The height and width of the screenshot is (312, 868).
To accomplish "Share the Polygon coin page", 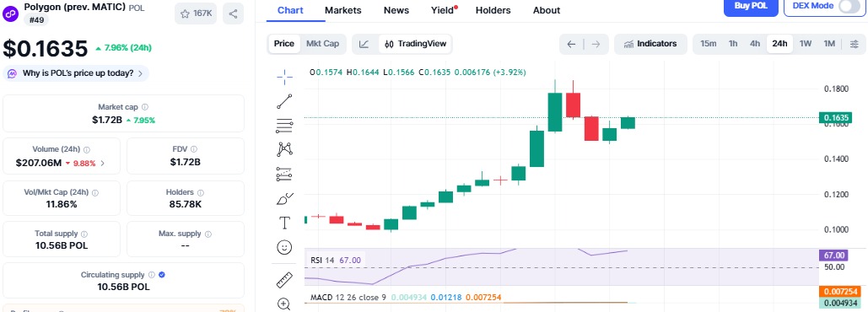I will click(x=233, y=13).
